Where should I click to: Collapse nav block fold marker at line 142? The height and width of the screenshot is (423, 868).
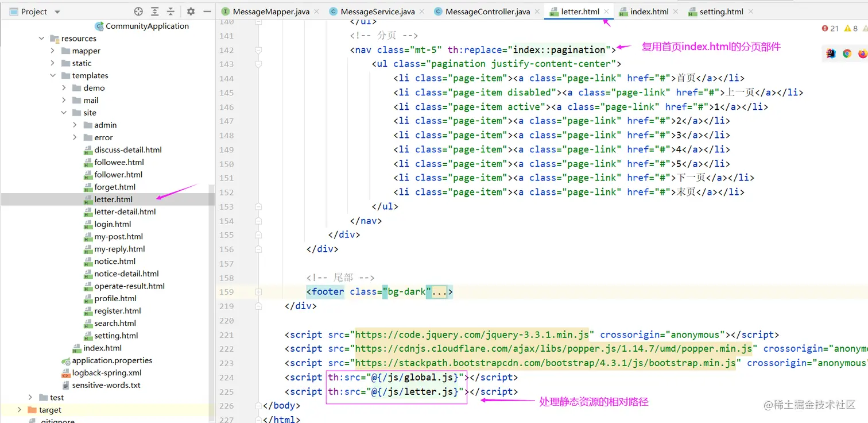258,50
